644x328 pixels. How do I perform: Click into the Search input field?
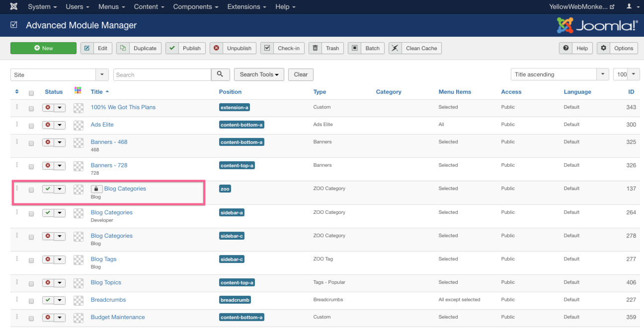tap(162, 74)
